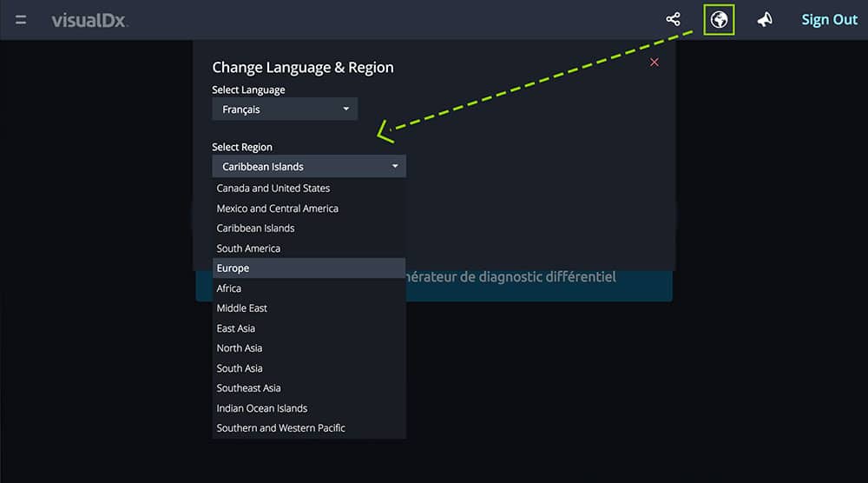This screenshot has width=868, height=483.
Task: Select Indian Ocean Islands option
Action: click(x=262, y=408)
